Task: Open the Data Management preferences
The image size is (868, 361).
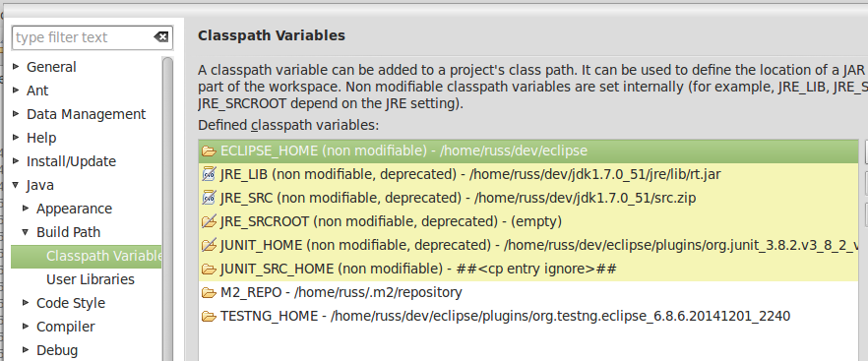Action: click(87, 114)
